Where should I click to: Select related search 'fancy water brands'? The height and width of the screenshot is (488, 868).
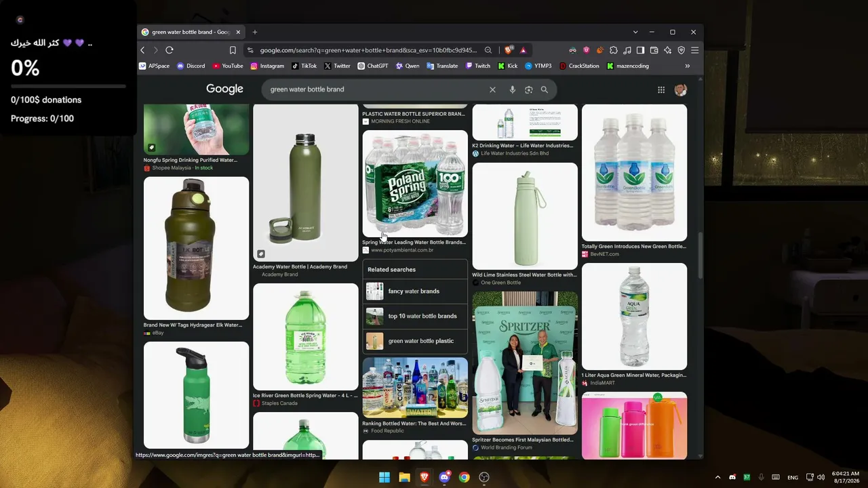[x=415, y=291]
